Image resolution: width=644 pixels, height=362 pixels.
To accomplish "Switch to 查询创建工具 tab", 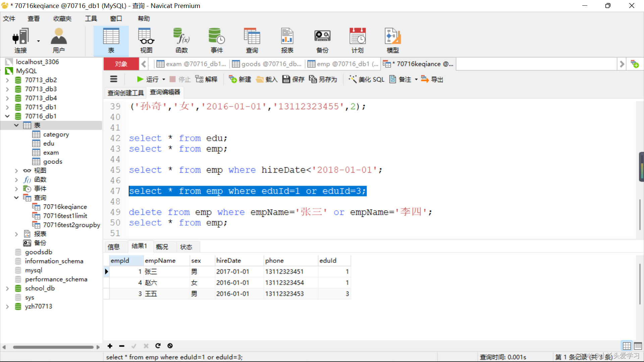I will point(126,93).
